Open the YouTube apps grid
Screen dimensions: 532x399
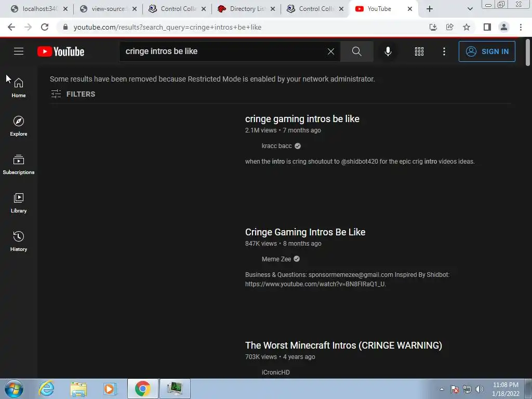(x=419, y=51)
